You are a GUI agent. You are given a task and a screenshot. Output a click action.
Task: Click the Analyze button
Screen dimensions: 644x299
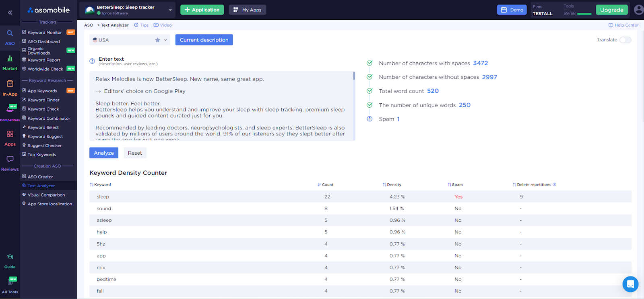(x=104, y=153)
